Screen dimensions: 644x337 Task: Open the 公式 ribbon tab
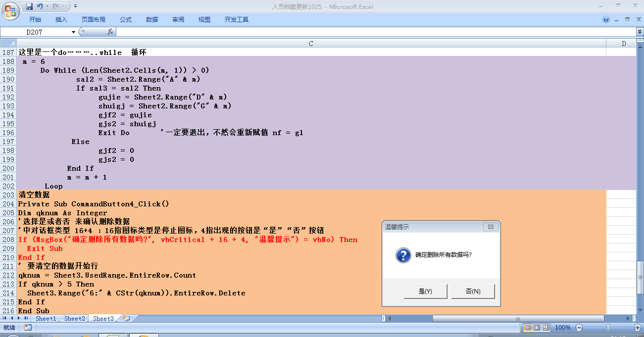(126, 20)
